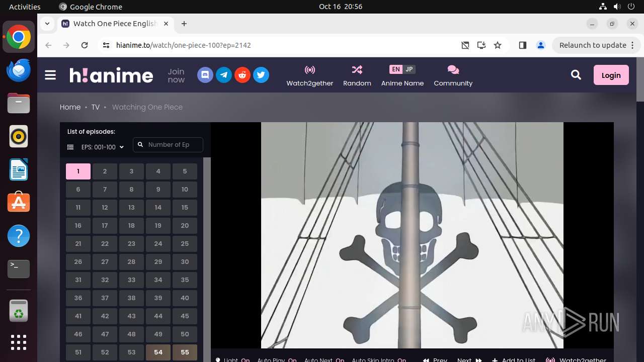Open the Chrome profile avatar

tap(541, 45)
